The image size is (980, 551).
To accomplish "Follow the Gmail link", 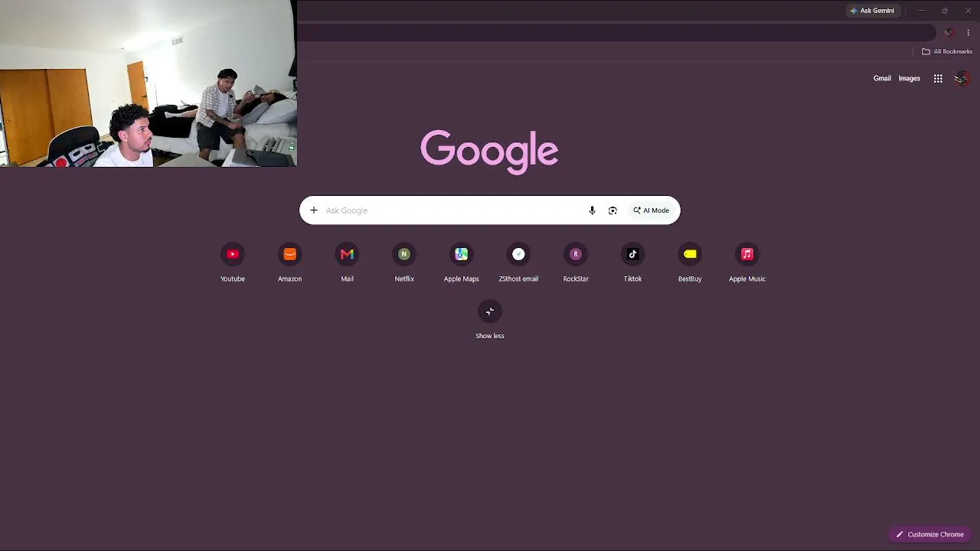I will 882,78.
